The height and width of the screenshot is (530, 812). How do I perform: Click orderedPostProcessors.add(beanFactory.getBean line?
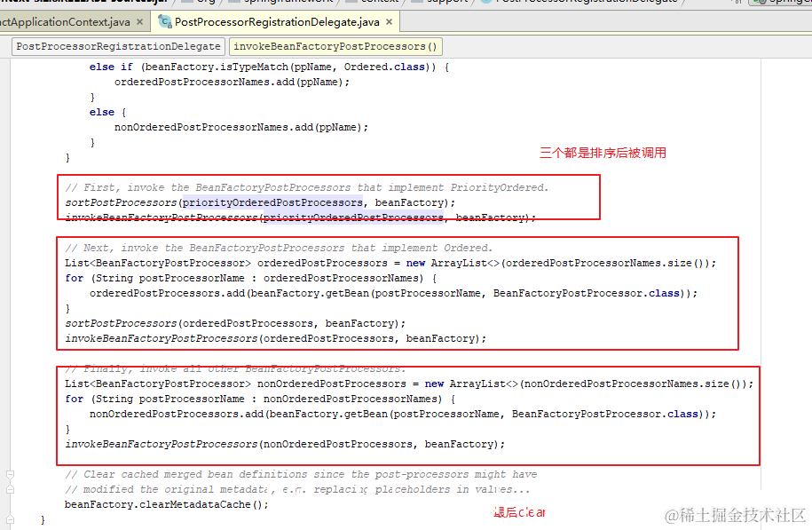tap(393, 293)
